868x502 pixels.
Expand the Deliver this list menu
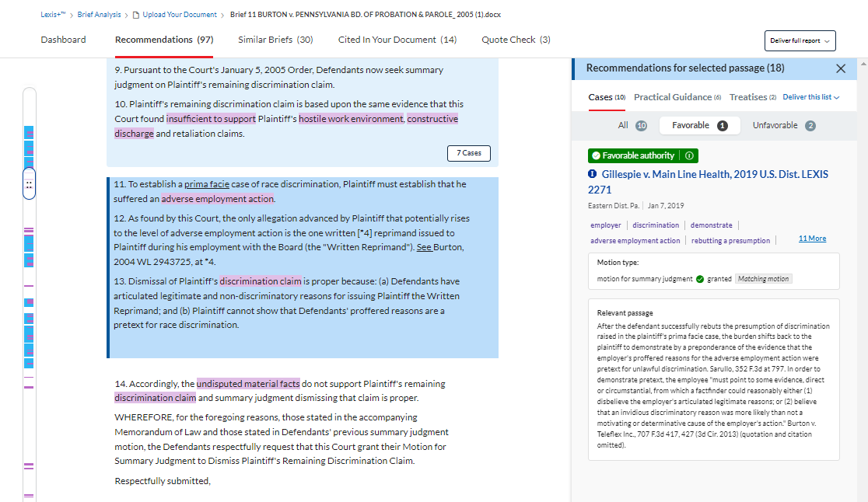(x=811, y=97)
